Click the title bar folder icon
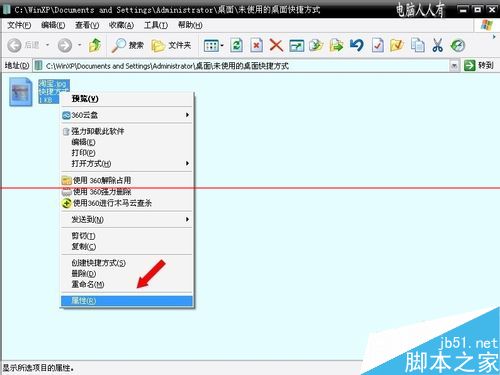This screenshot has height=375, width=500. [6, 9]
